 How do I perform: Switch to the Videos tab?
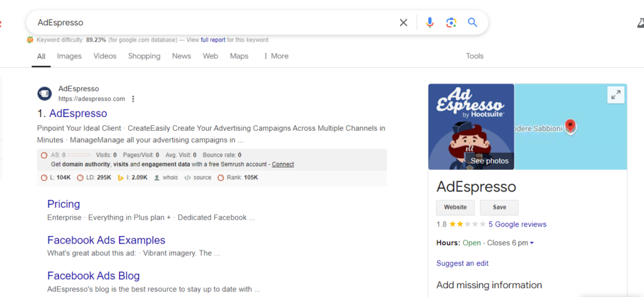(x=105, y=56)
